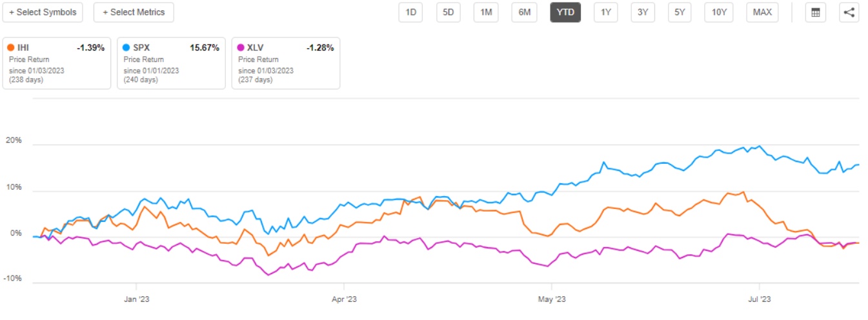Open the data table view icon
The image size is (868, 320).
pos(815,12)
